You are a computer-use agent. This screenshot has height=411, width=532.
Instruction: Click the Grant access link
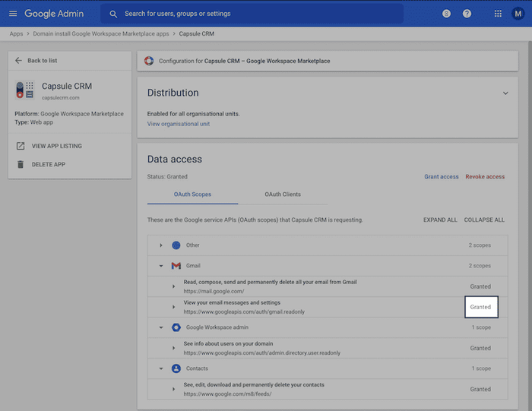pos(441,177)
